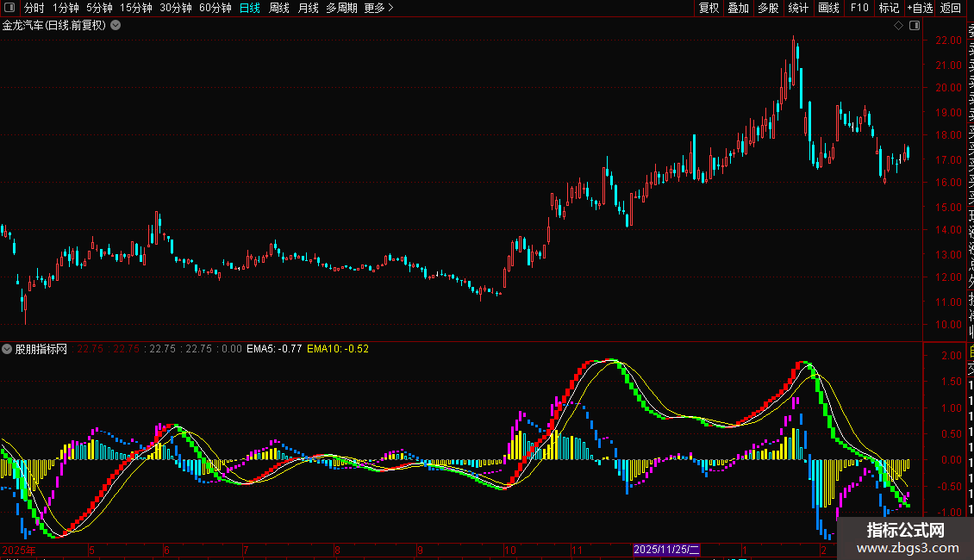Click the EMA5: -0.77 indicator label
This screenshot has width=974, height=560.
[x=274, y=349]
